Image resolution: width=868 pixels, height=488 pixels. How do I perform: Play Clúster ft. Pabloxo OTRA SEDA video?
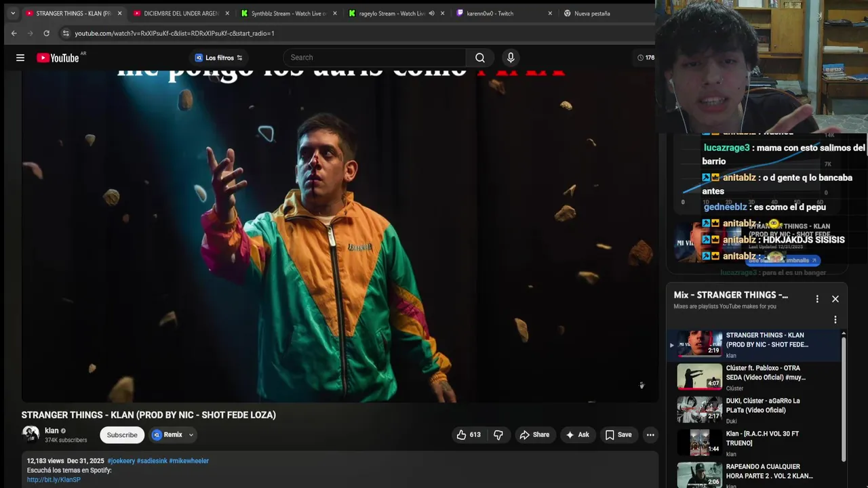753,377
